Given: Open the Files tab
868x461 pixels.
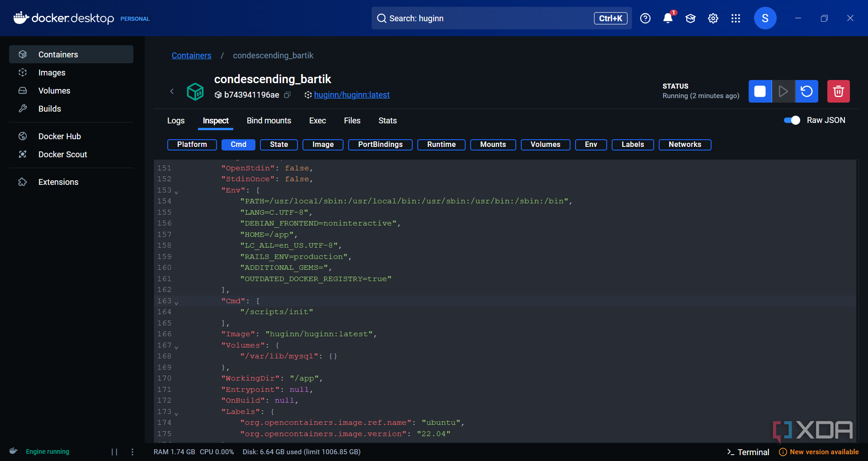Looking at the screenshot, I should [352, 121].
